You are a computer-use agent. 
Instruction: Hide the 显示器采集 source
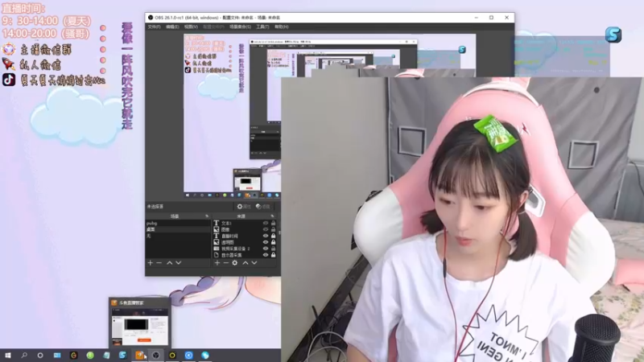pos(266,255)
